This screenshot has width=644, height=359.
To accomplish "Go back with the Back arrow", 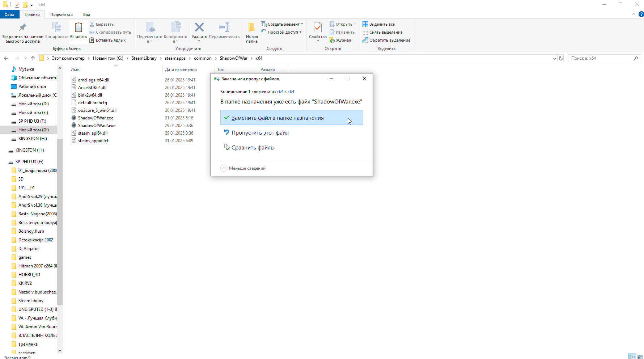I will click(x=6, y=58).
